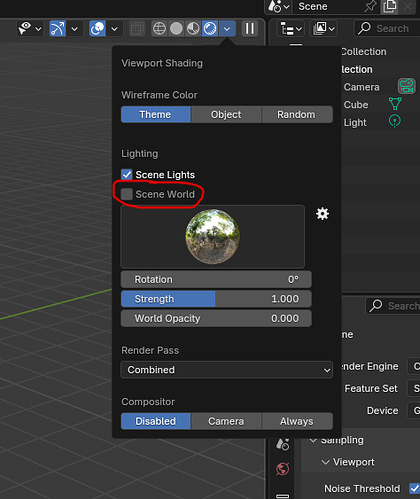Screen dimensions: 420x499
Task: Click the Rotation slider
Action: pyautogui.click(x=216, y=279)
